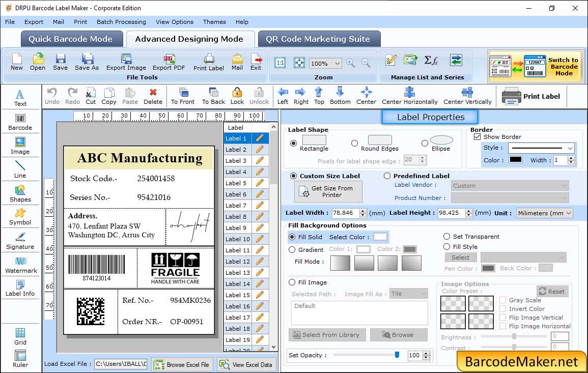Viewport: 588px width, 373px height.
Task: Select the Barcode tool
Action: (x=20, y=122)
